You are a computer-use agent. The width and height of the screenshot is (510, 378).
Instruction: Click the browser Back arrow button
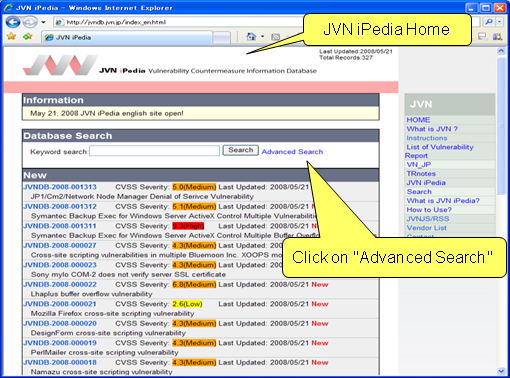(x=13, y=22)
